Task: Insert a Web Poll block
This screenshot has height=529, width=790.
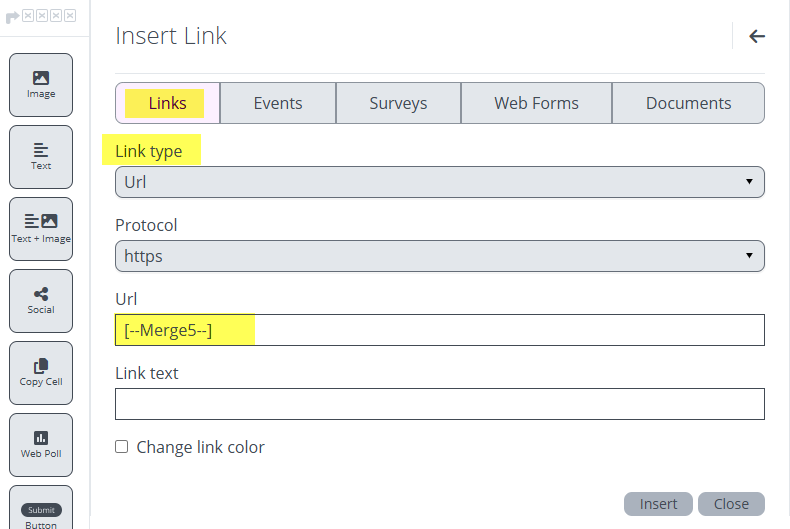Action: pos(41,444)
